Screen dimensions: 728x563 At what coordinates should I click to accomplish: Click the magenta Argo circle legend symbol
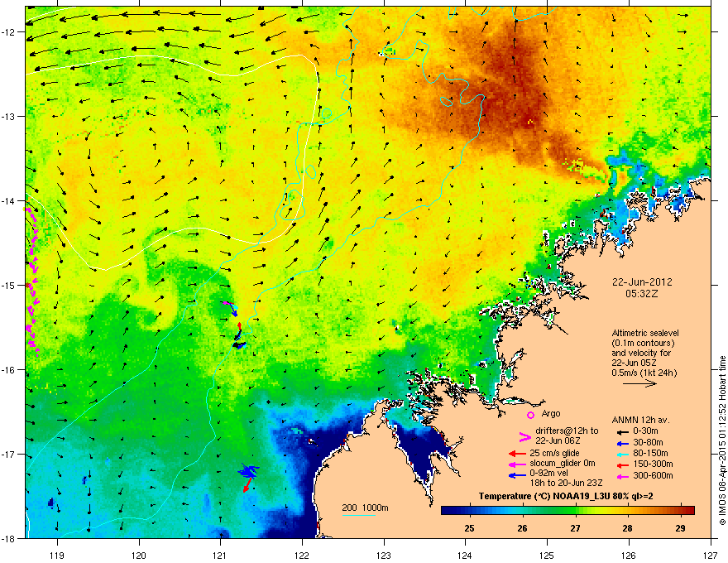[530, 415]
